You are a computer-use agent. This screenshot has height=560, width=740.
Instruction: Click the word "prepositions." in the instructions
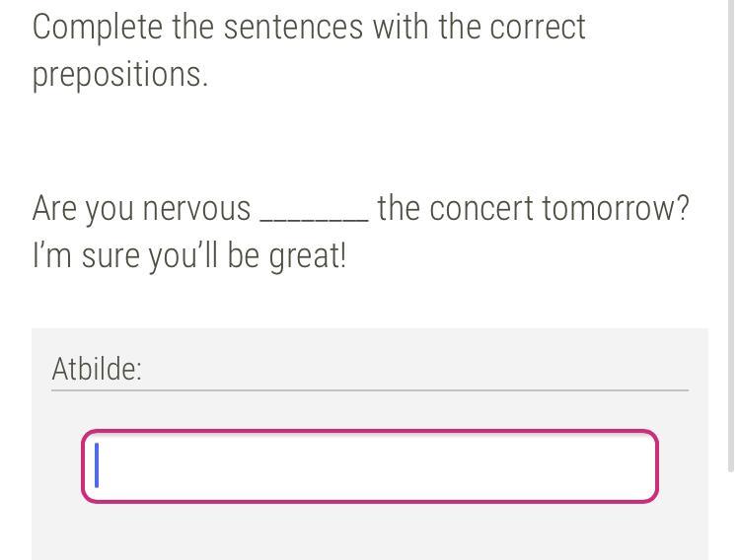(x=120, y=75)
